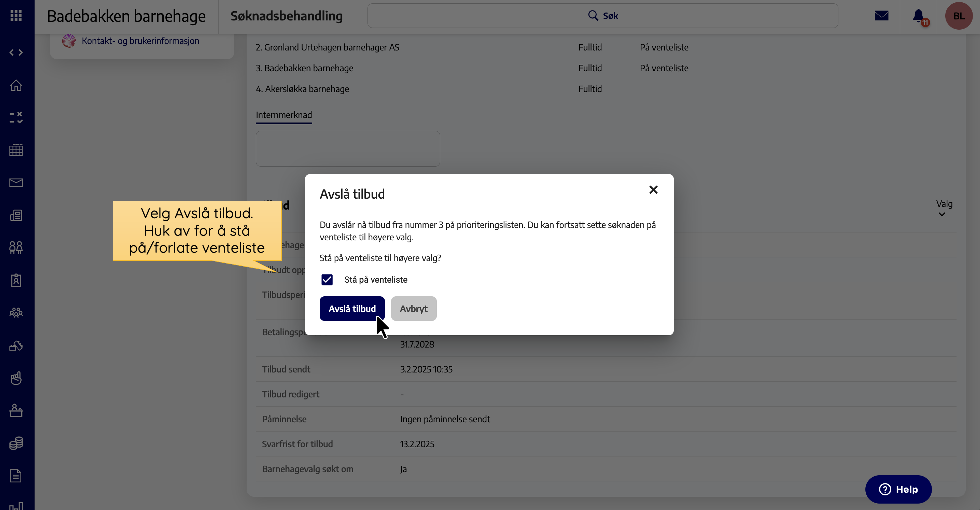Open Kontakt- og brukerinformasjon link

[x=140, y=41]
